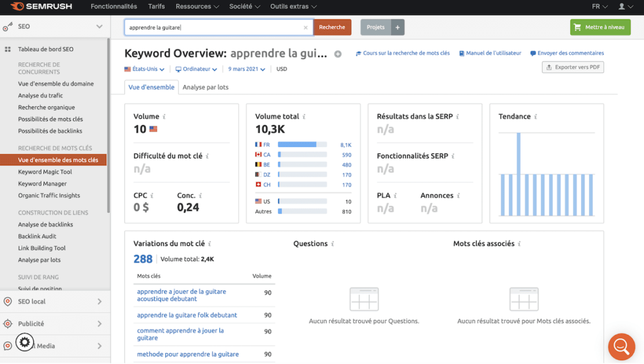Open the États-Unis country dropdown
This screenshot has width=644, height=364.
[x=144, y=69]
